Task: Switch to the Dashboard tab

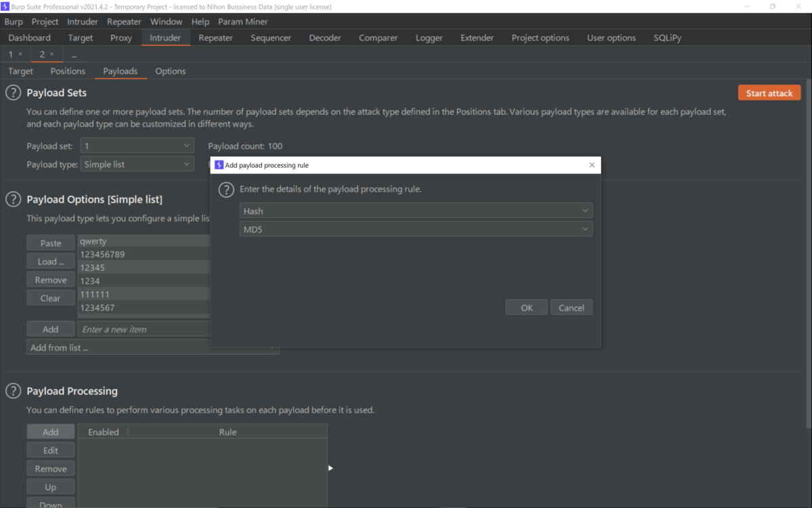Action: 30,38
